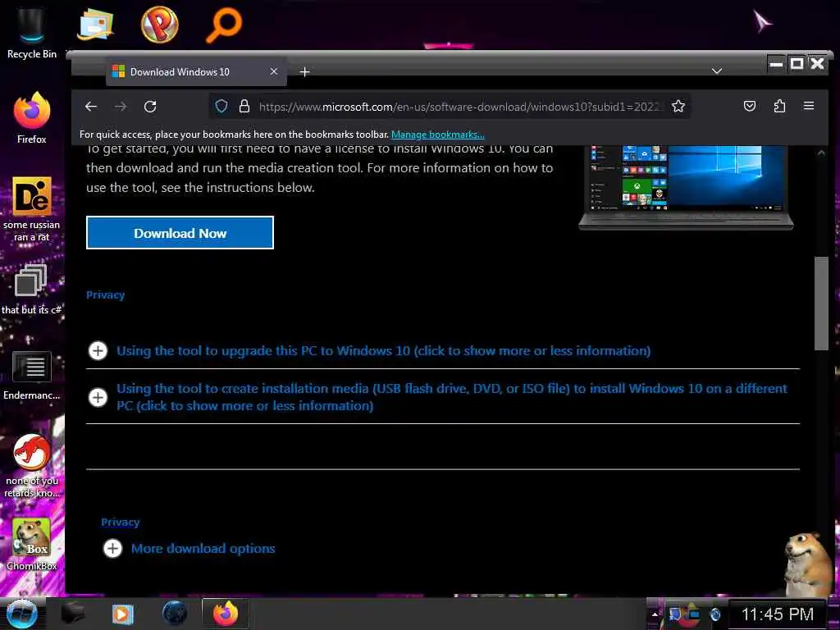Bookmark this page with the star

coord(678,106)
